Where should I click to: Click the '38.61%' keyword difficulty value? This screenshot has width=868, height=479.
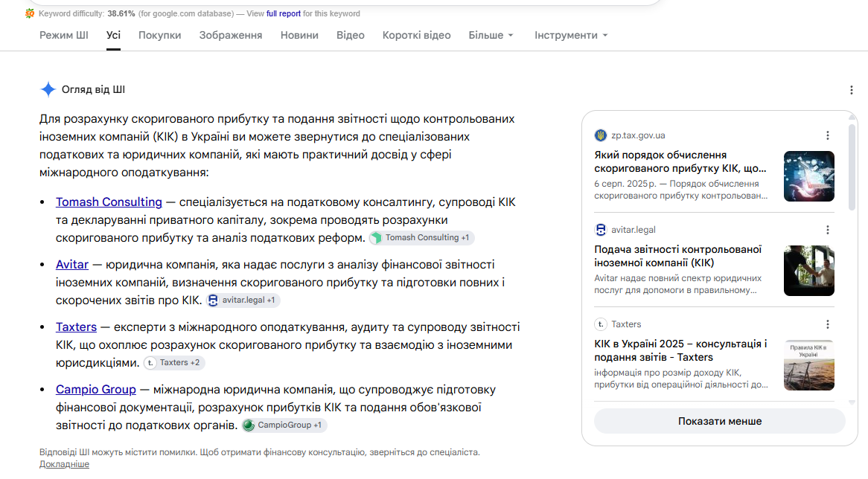[121, 13]
